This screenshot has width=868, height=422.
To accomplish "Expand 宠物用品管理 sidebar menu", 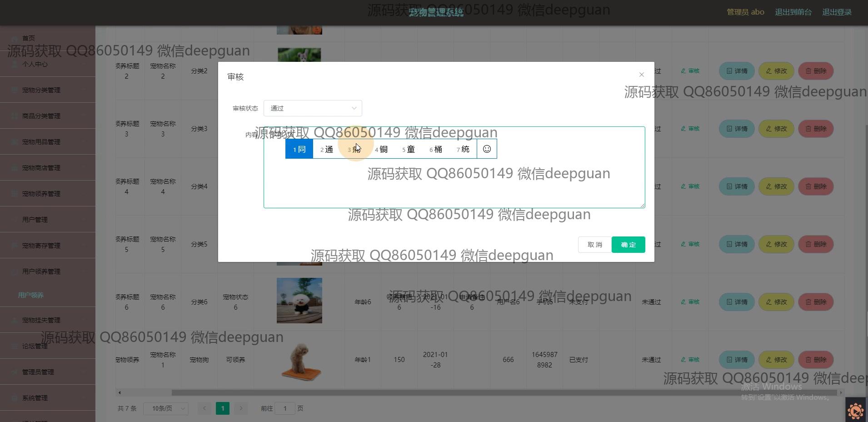I will click(x=48, y=142).
